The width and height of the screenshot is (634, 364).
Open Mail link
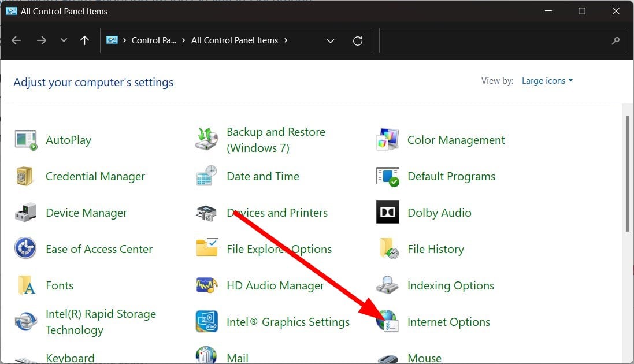(x=238, y=358)
